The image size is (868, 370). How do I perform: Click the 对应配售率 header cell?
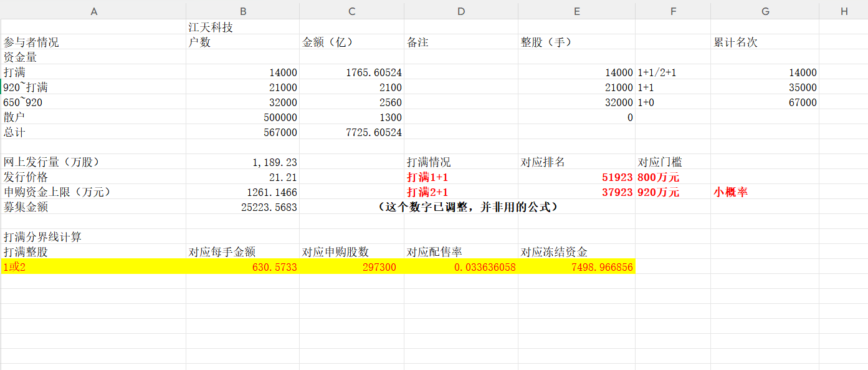[x=461, y=252]
